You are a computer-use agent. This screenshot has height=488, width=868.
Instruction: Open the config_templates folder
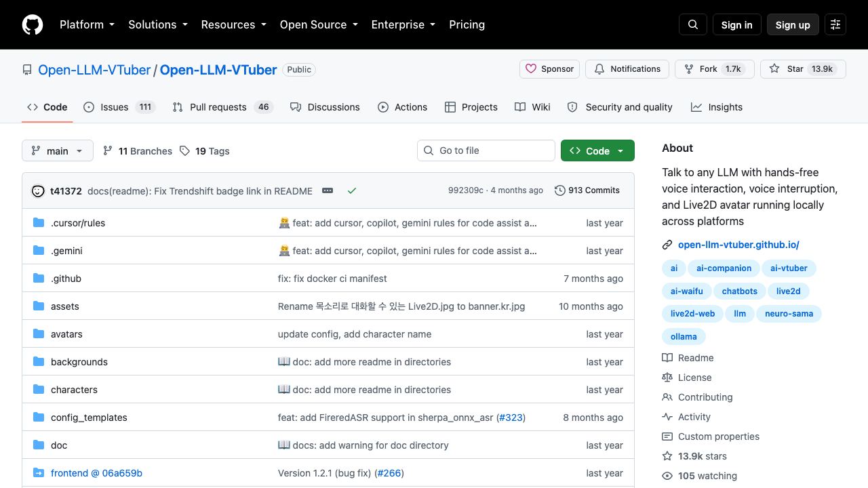(x=89, y=418)
